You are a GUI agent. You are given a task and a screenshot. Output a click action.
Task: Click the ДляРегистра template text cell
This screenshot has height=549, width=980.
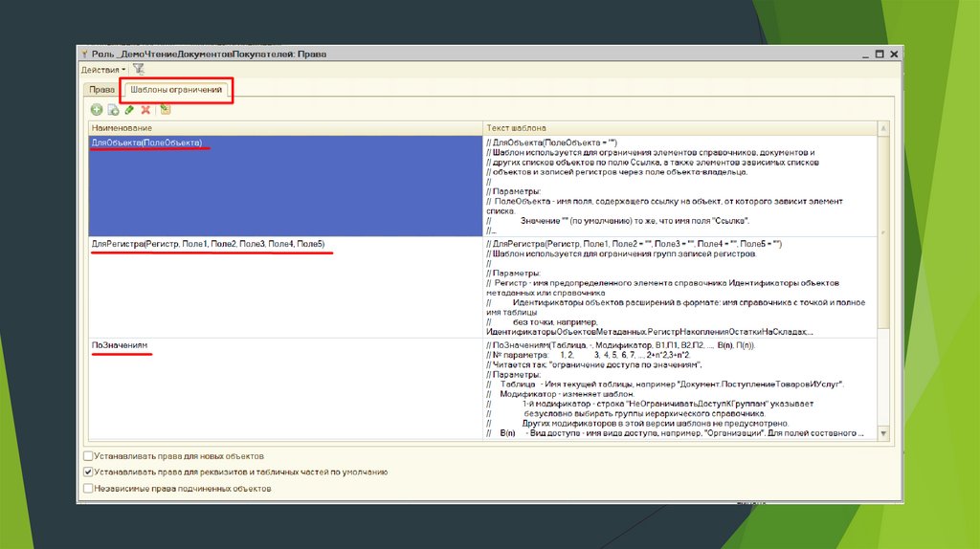(680, 287)
